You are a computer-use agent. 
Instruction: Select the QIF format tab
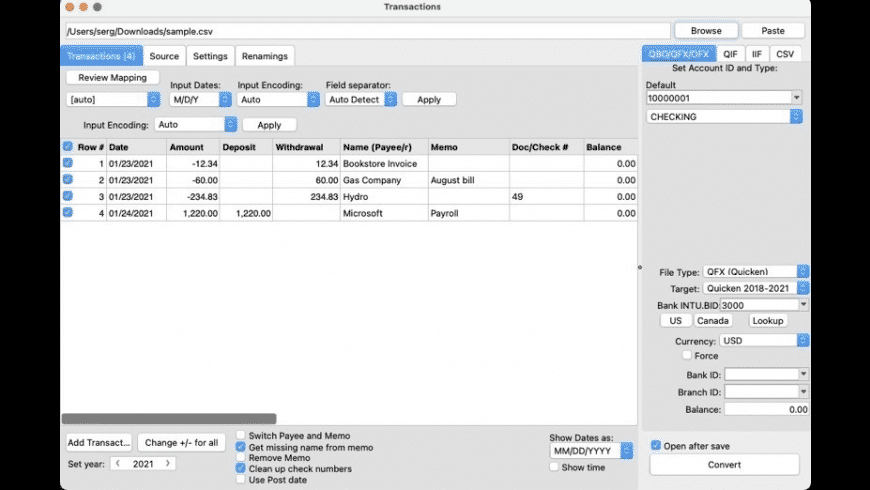coord(730,54)
